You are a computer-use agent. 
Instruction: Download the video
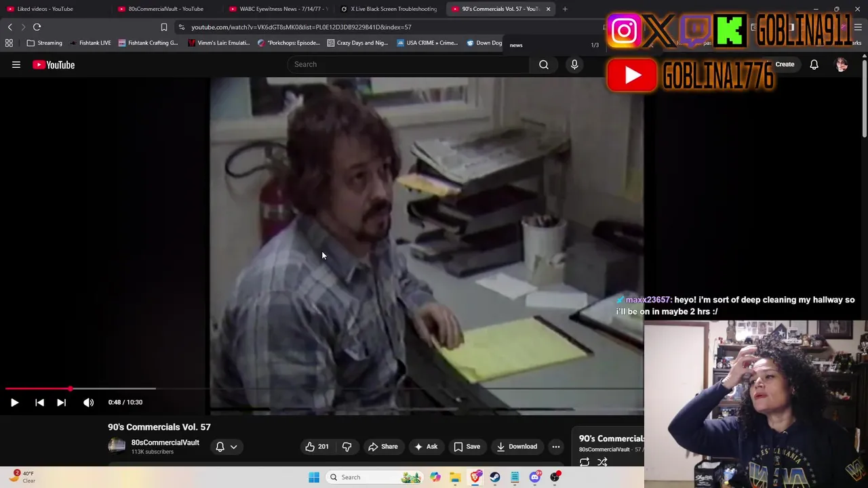517,447
